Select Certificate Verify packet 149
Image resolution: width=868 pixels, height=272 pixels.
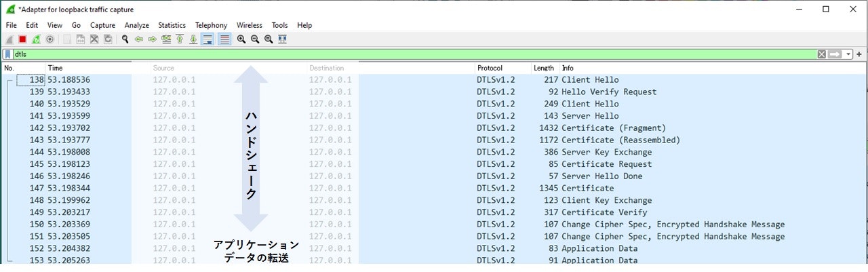434,212
